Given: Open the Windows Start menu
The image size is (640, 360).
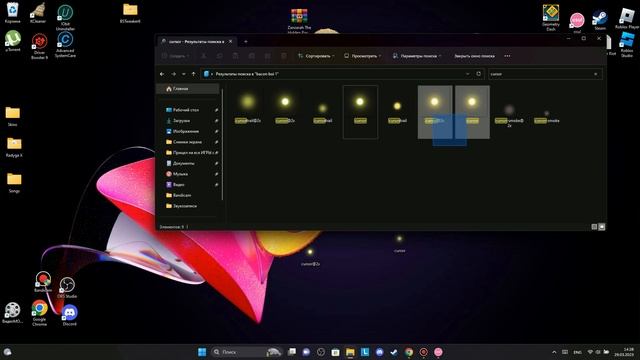Looking at the screenshot, I should pyautogui.click(x=202, y=352).
